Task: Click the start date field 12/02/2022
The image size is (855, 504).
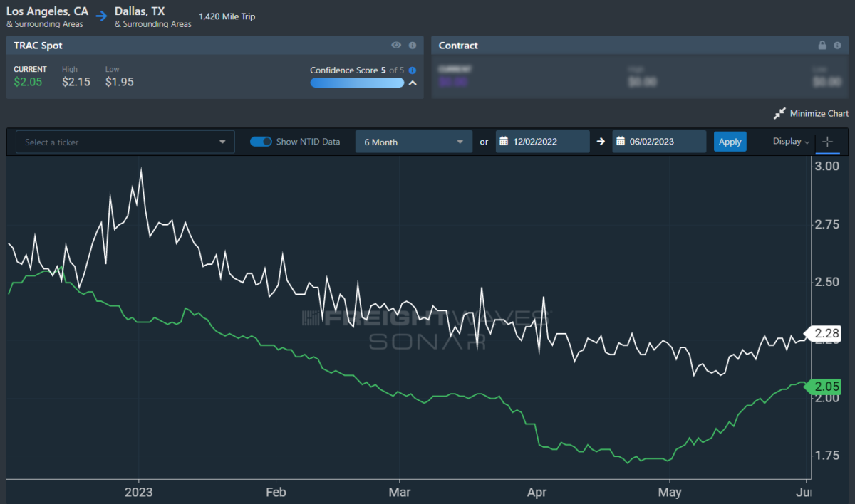Action: tap(544, 142)
